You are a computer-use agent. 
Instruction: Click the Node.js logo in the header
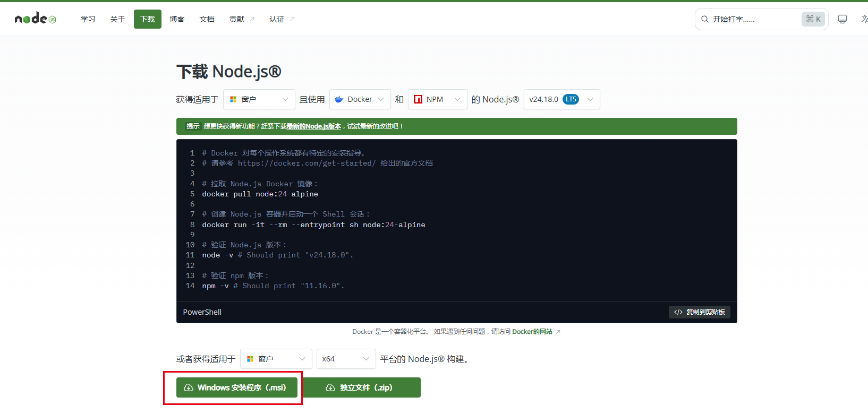pyautogui.click(x=35, y=19)
